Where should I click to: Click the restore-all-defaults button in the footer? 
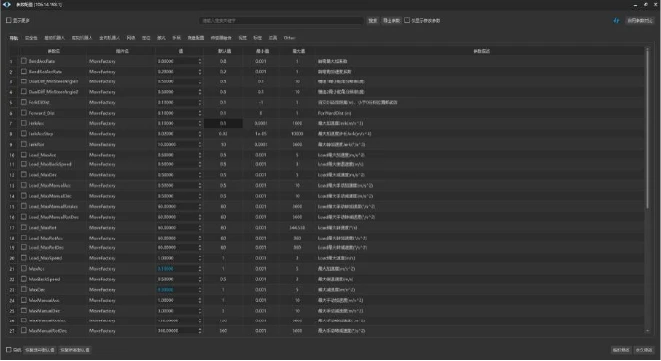(75, 350)
